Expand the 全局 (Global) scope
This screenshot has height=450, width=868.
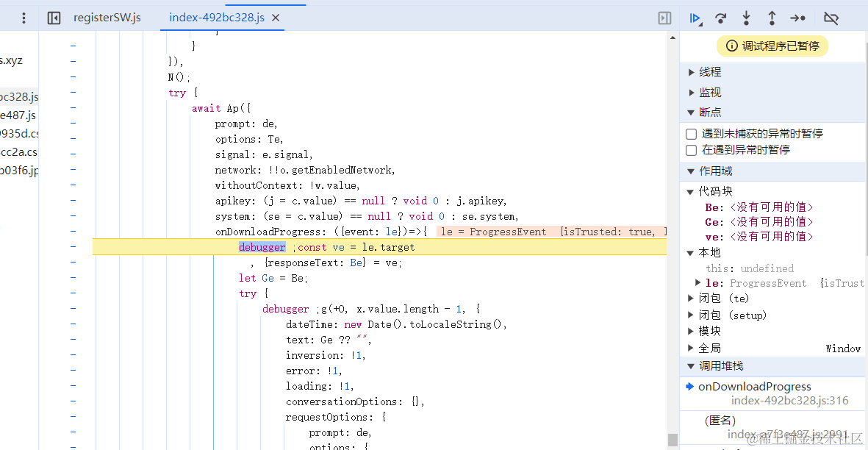coord(690,348)
